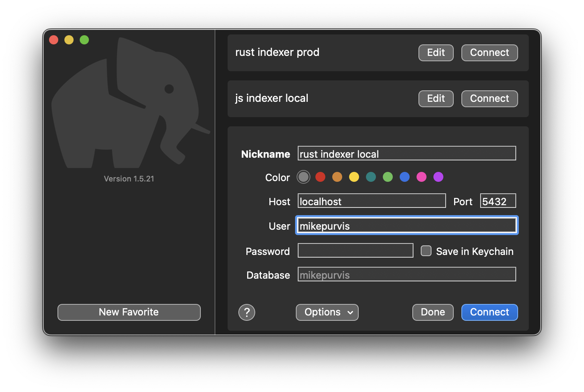Select the orange color swatch
584x392 pixels.
337,177
